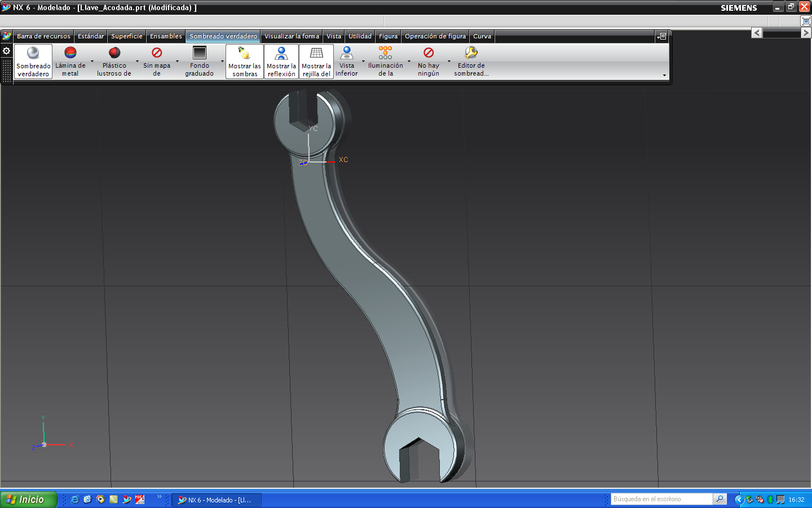Switch to Visualizar la forma tab

click(292, 36)
